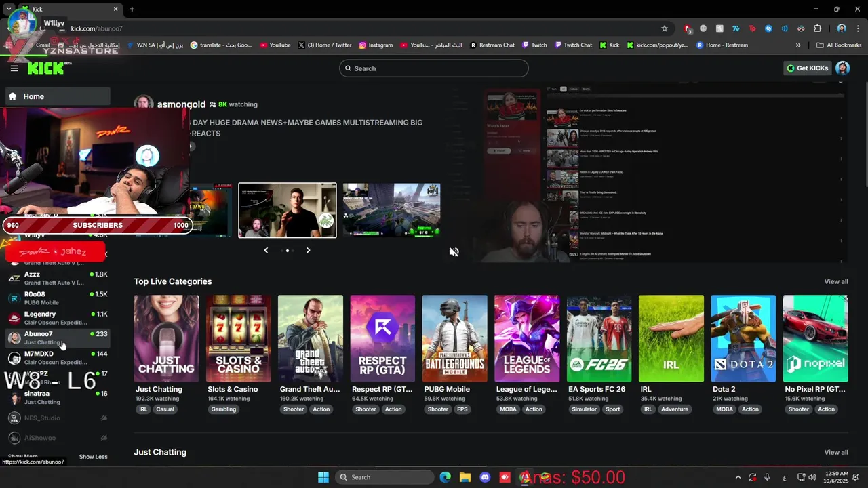This screenshot has width=868, height=488.
Task: Click the FPS tag under PUBG Mobile
Action: 462,409
